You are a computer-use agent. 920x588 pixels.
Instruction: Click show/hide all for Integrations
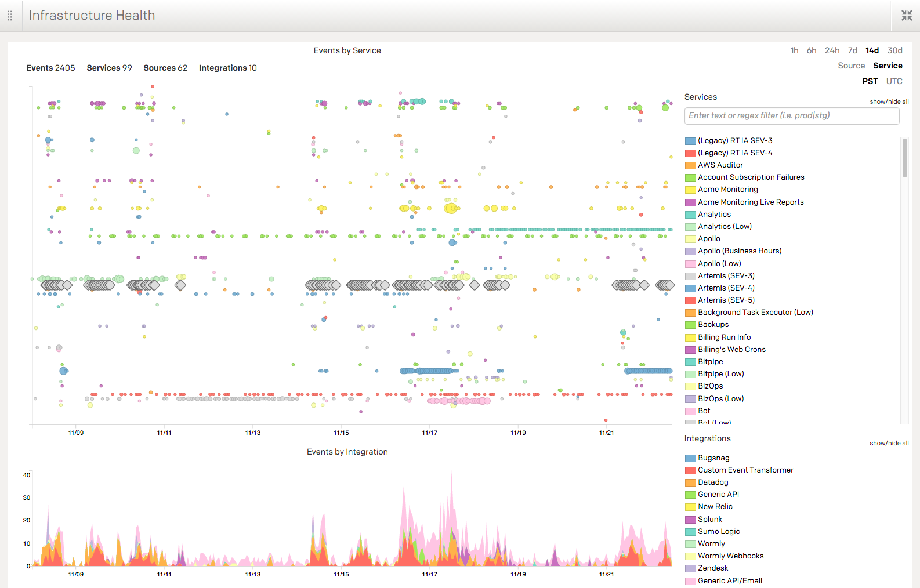(x=889, y=443)
